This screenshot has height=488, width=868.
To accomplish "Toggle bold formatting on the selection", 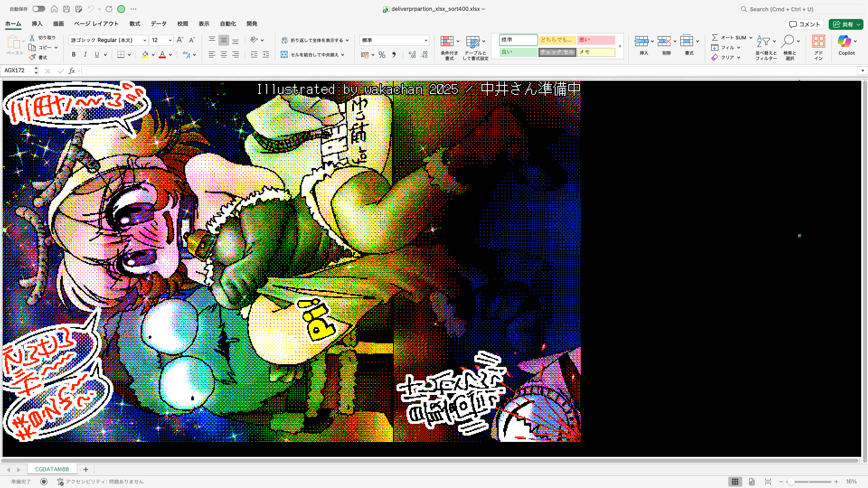I will point(73,55).
